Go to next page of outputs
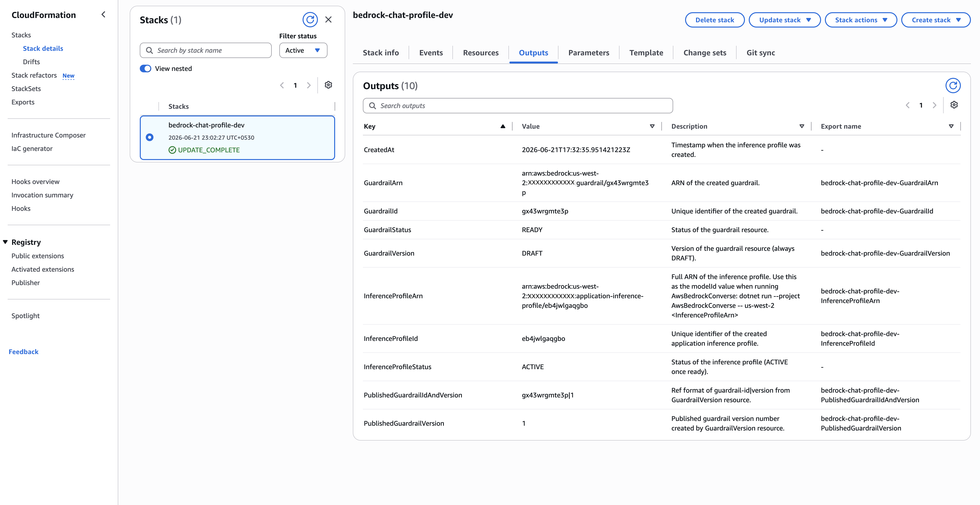 (x=934, y=105)
